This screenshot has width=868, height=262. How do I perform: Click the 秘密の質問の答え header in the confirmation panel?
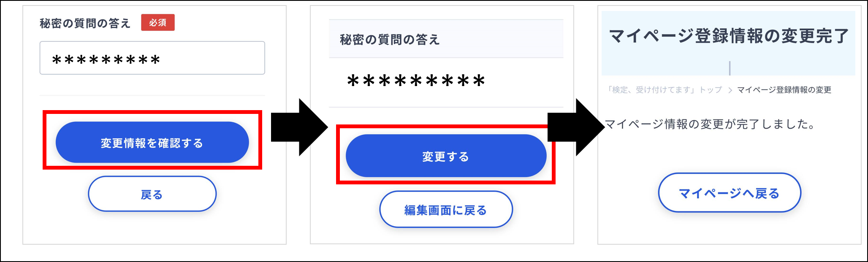coord(390,40)
